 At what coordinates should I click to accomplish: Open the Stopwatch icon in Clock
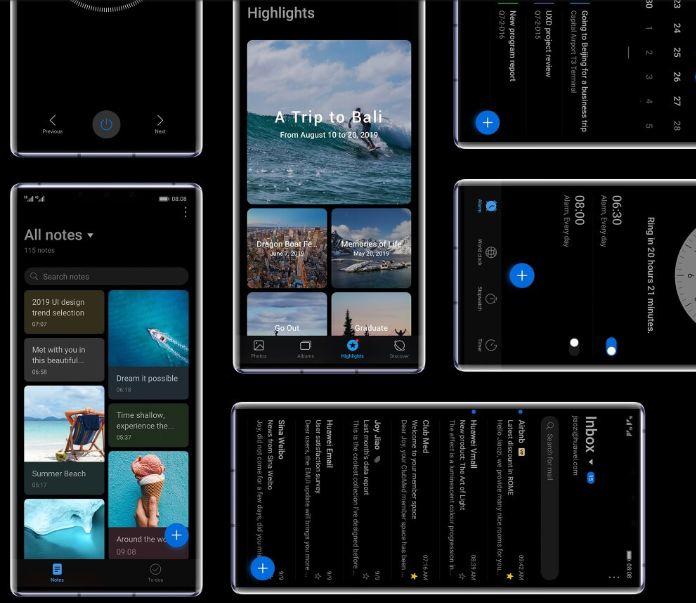click(x=490, y=298)
